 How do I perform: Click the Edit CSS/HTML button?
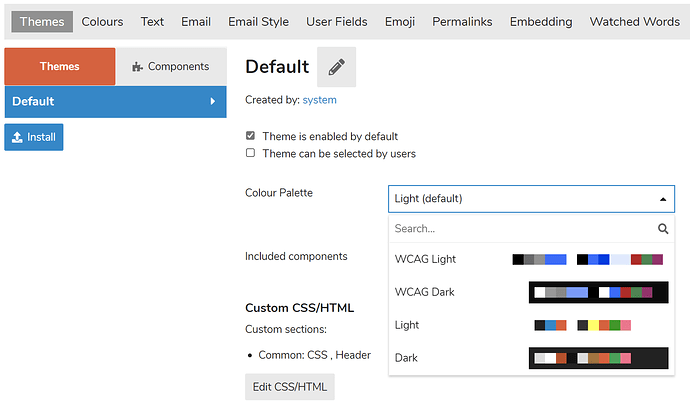point(290,387)
